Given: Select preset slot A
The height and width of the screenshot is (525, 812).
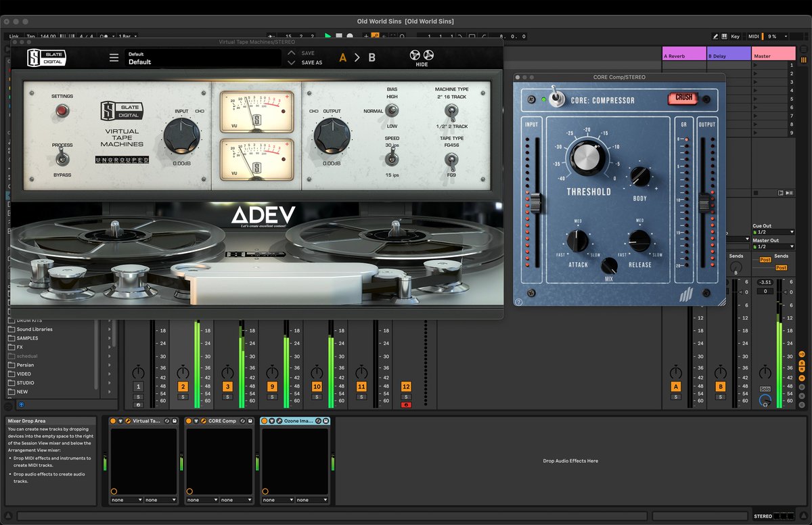Looking at the screenshot, I should [343, 58].
